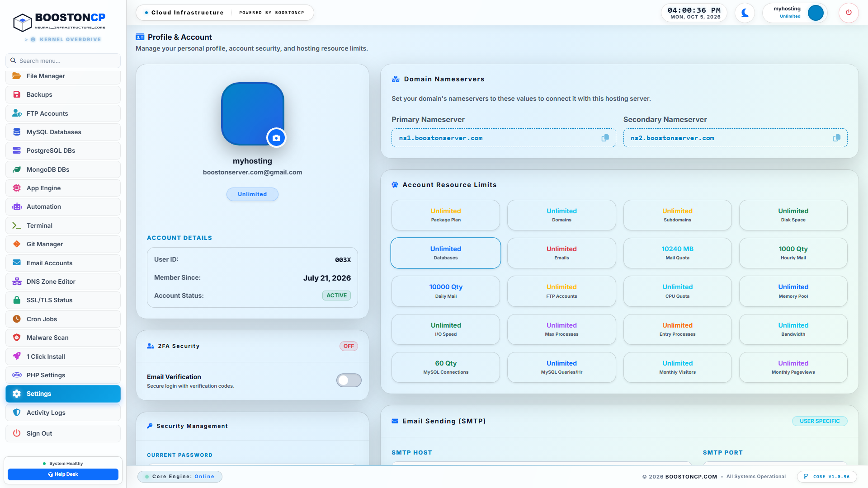Image resolution: width=868 pixels, height=488 pixels.
Task: Click Sign Out in sidebar
Action: (x=63, y=433)
